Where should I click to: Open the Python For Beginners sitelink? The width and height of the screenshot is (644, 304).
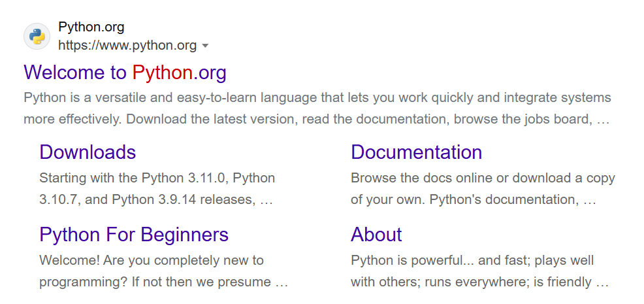(134, 235)
